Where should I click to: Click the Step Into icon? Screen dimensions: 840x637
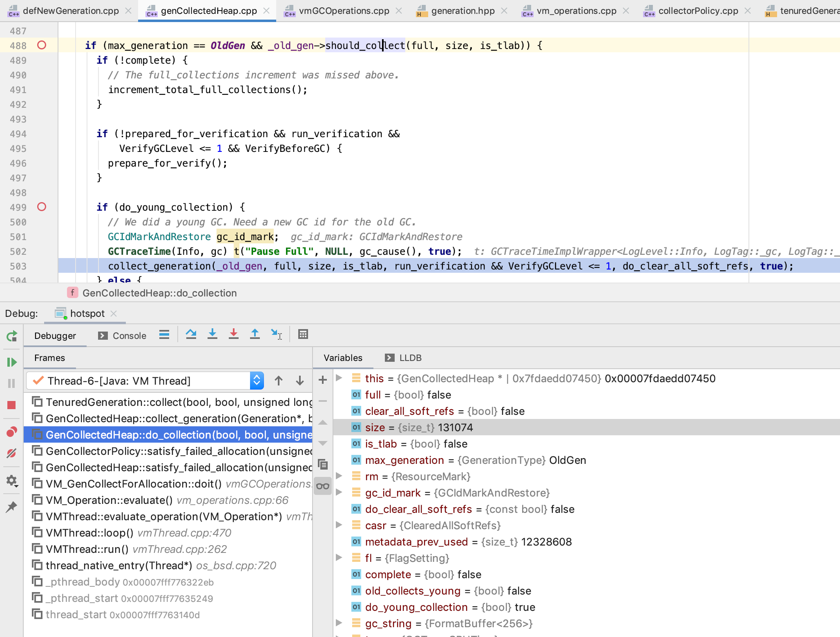click(x=212, y=334)
